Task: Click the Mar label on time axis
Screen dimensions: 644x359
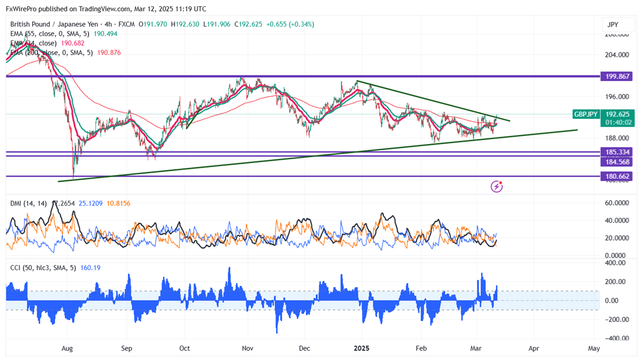Action: [476, 348]
